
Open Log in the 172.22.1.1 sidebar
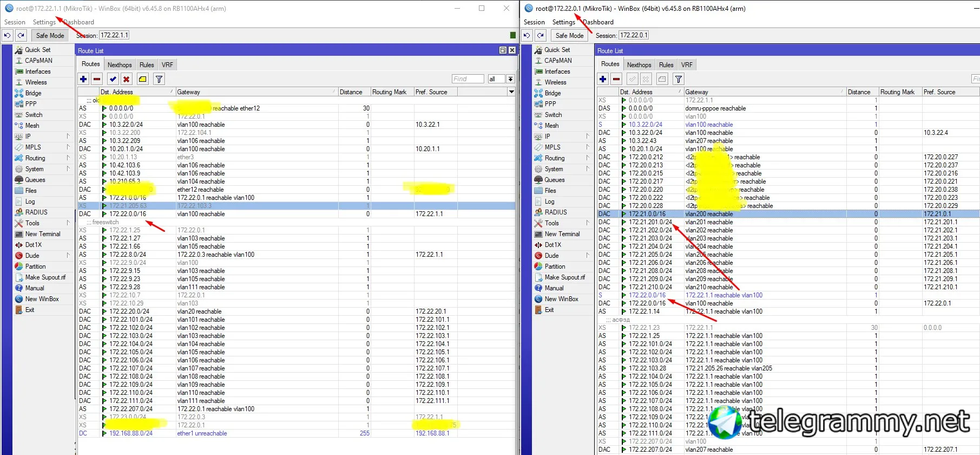[x=30, y=201]
